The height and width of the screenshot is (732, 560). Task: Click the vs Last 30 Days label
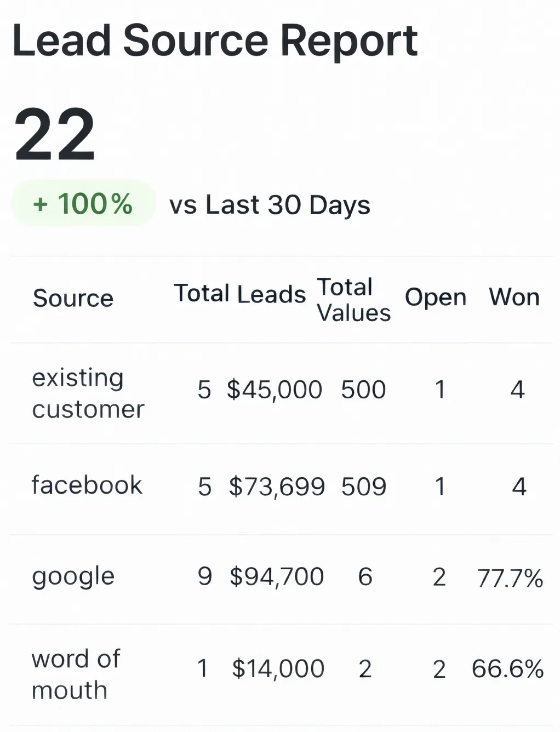click(270, 205)
